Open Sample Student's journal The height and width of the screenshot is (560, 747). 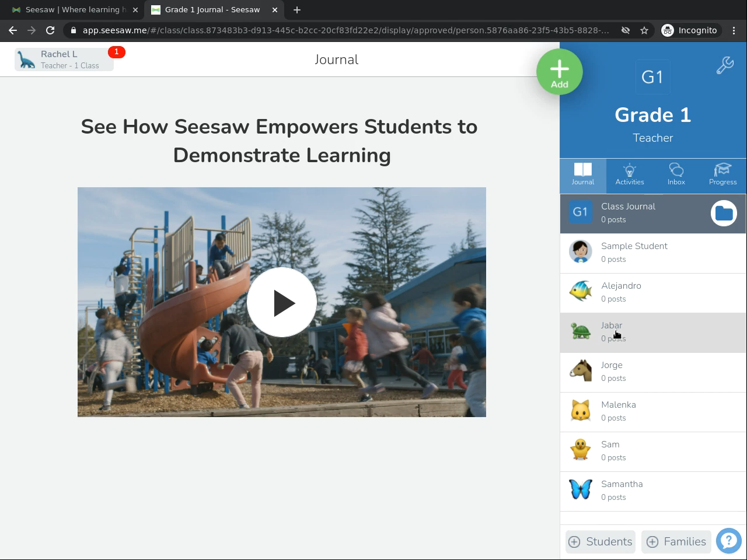pyautogui.click(x=653, y=253)
